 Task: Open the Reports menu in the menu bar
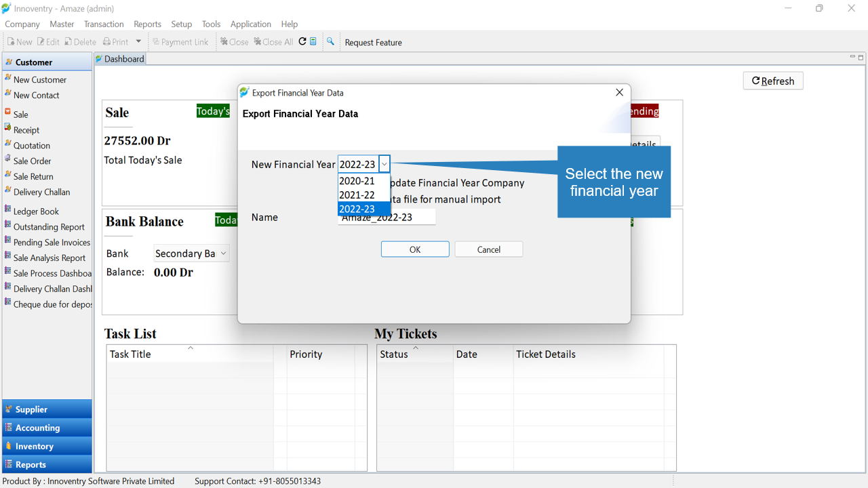pyautogui.click(x=147, y=24)
